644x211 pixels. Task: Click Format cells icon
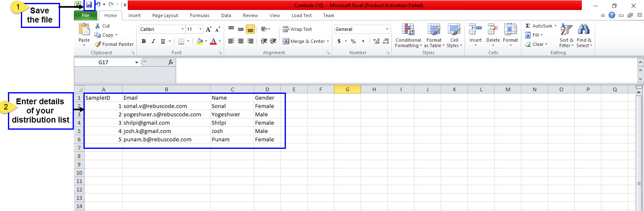pyautogui.click(x=510, y=29)
